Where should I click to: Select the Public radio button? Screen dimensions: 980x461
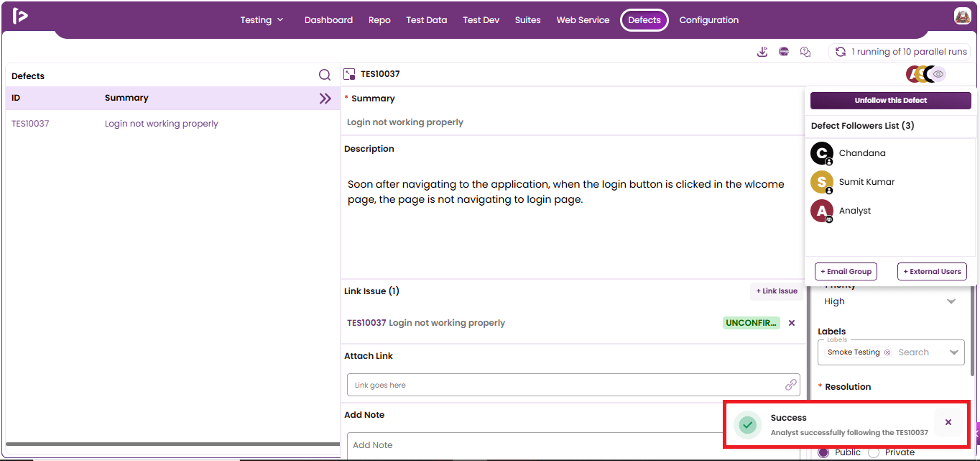pyautogui.click(x=823, y=452)
